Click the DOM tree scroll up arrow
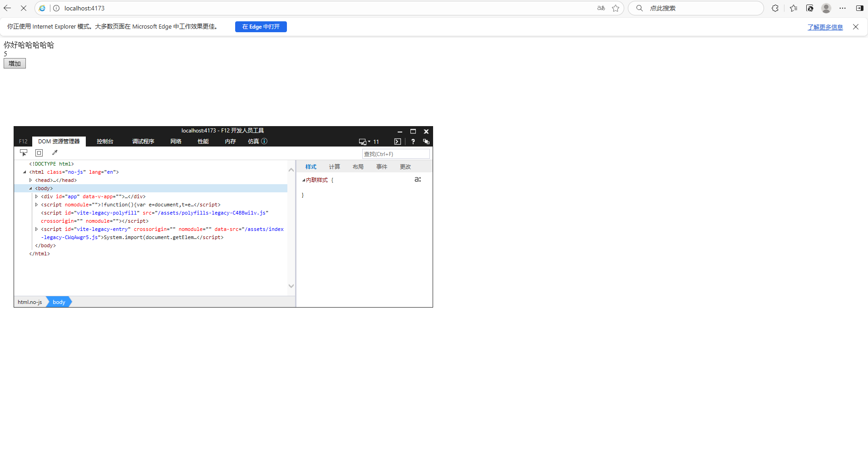The height and width of the screenshot is (450, 868). pyautogui.click(x=291, y=170)
